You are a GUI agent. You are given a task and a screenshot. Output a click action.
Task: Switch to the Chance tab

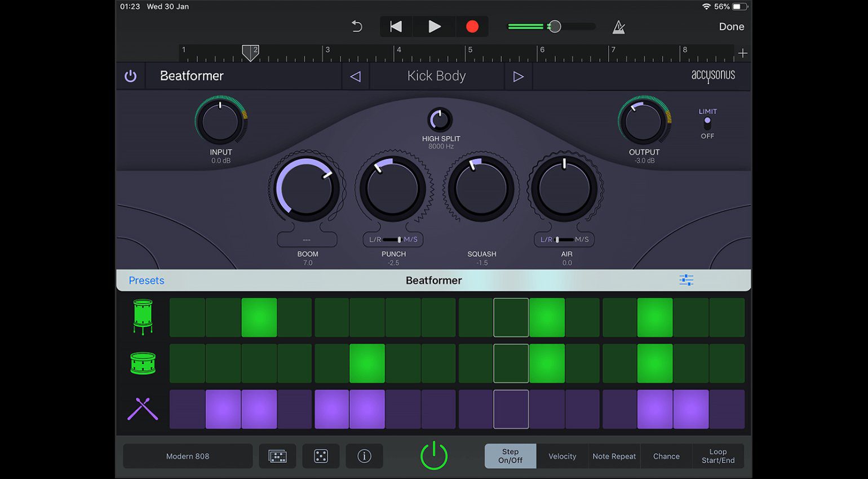(x=666, y=456)
